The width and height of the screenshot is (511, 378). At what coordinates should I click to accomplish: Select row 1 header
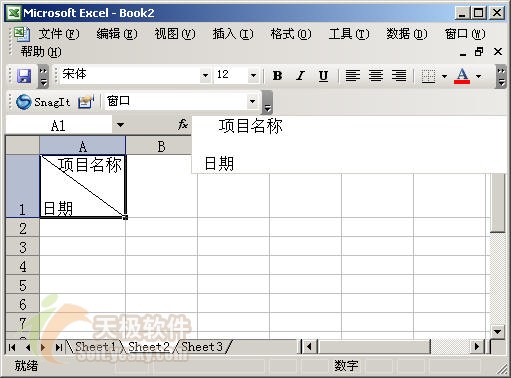(22, 186)
